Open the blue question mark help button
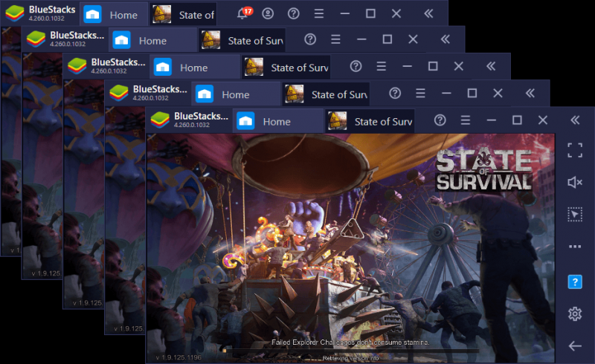 pos(575,282)
